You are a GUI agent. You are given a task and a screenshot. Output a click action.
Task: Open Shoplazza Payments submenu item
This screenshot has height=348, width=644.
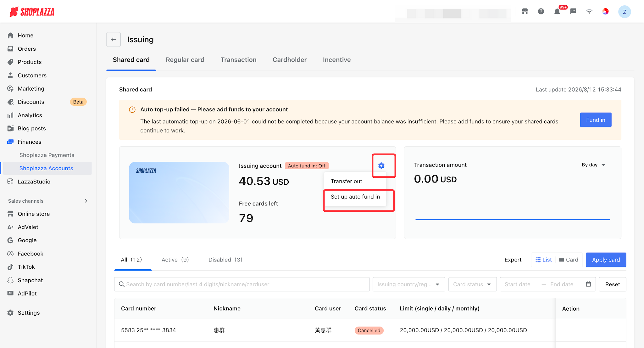47,155
